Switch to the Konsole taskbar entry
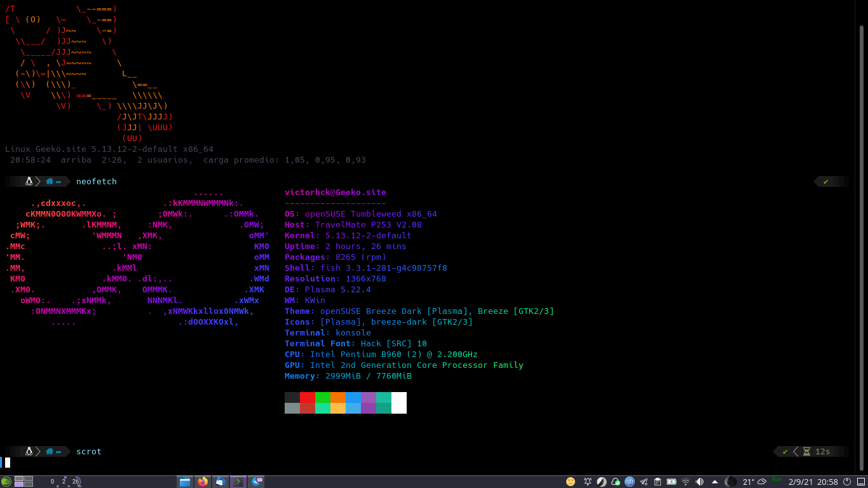 click(238, 482)
